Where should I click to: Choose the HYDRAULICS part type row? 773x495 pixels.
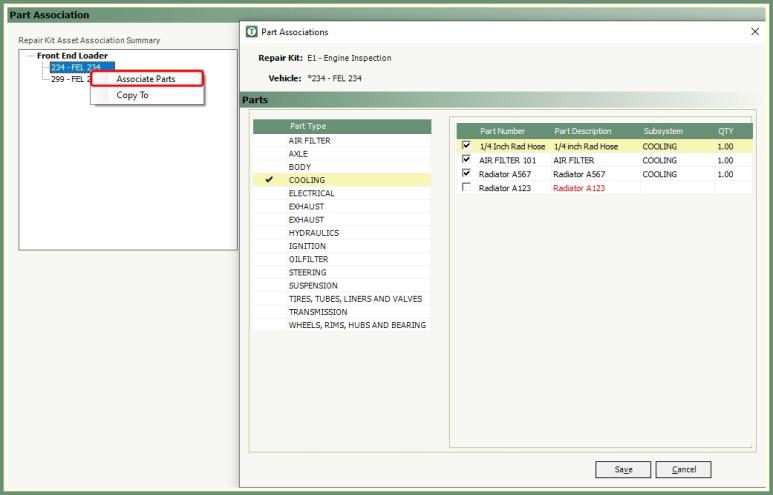(313, 233)
